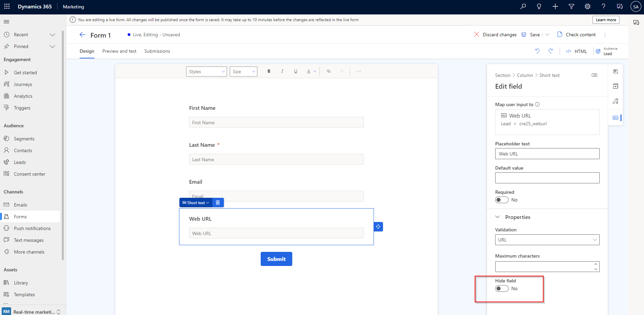
Task: Open the Size dropdown
Action: (244, 72)
